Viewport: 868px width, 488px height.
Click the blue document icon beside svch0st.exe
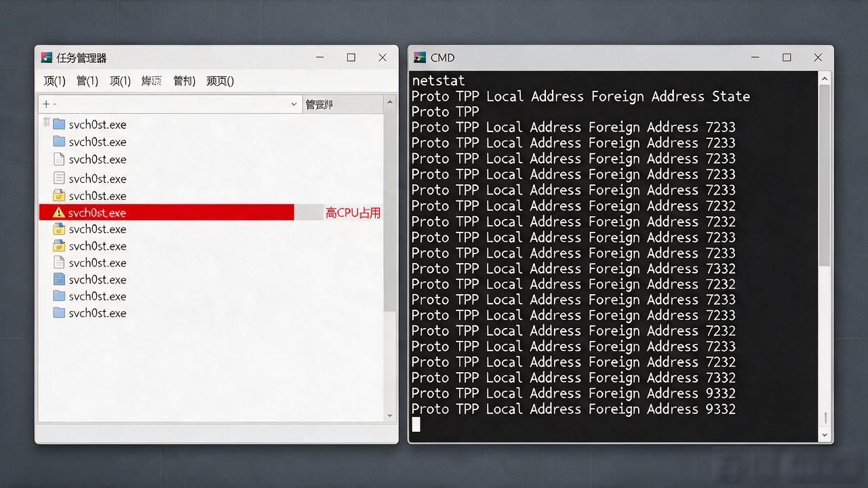point(59,279)
